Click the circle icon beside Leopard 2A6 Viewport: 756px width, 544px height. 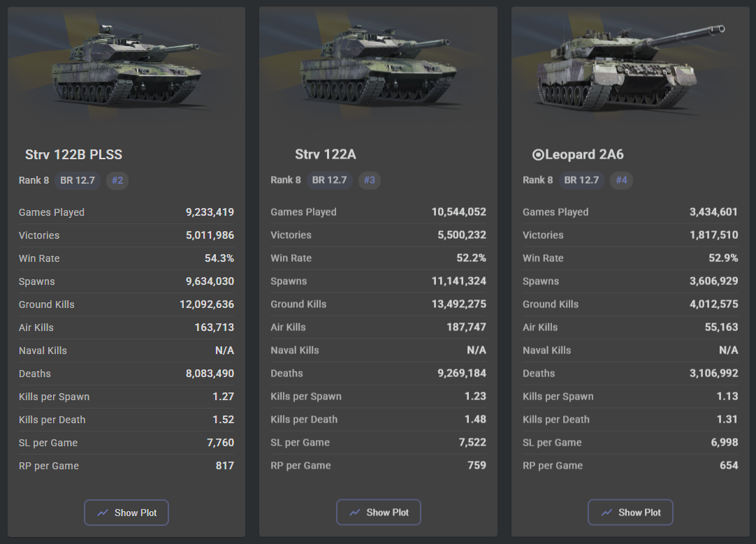click(538, 155)
